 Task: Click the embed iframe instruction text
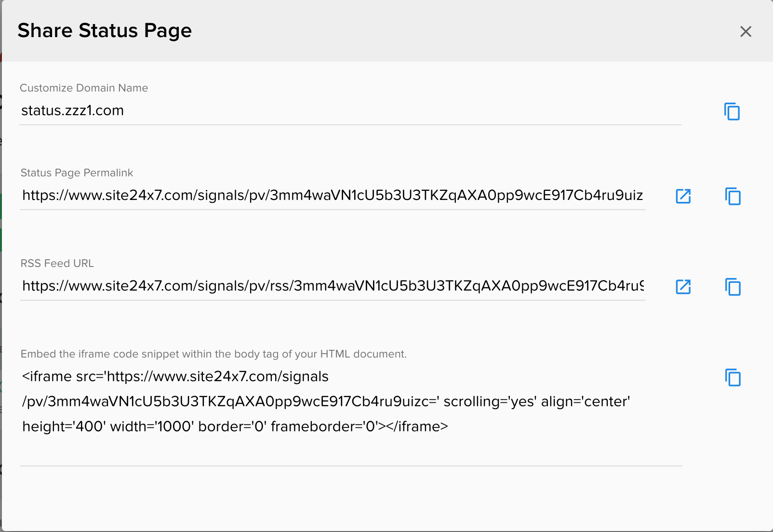(213, 354)
